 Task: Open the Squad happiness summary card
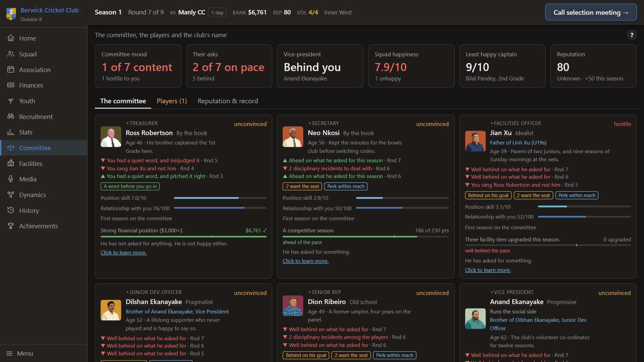click(x=411, y=66)
